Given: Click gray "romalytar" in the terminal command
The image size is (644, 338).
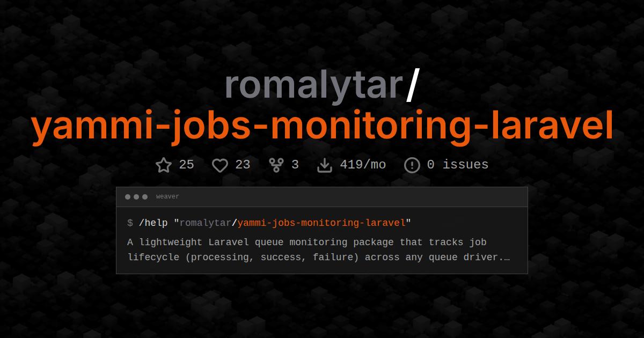Looking at the screenshot, I should (206, 223).
